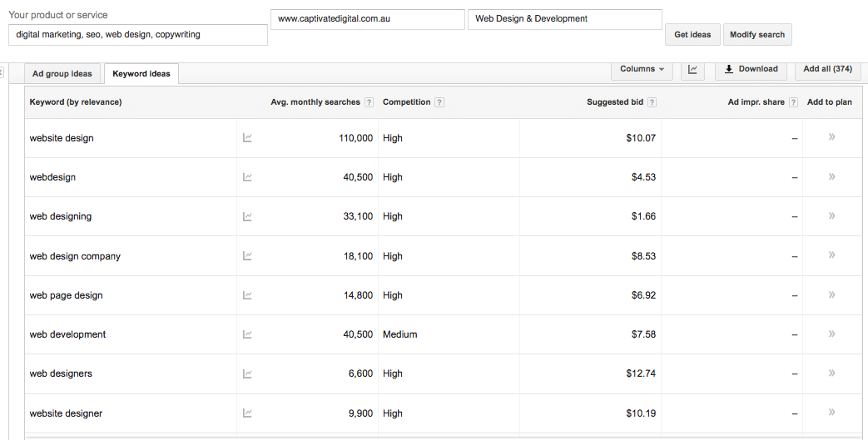Image resolution: width=868 pixels, height=440 pixels.
Task: Open help for Competition column
Action: pos(439,102)
